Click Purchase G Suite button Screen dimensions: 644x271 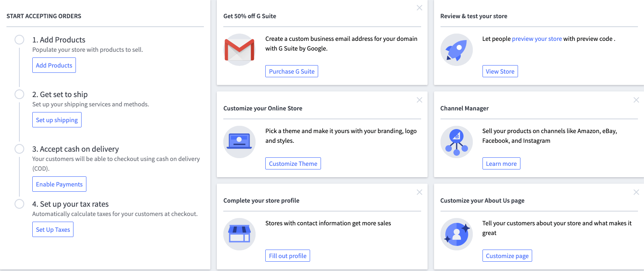tap(292, 71)
